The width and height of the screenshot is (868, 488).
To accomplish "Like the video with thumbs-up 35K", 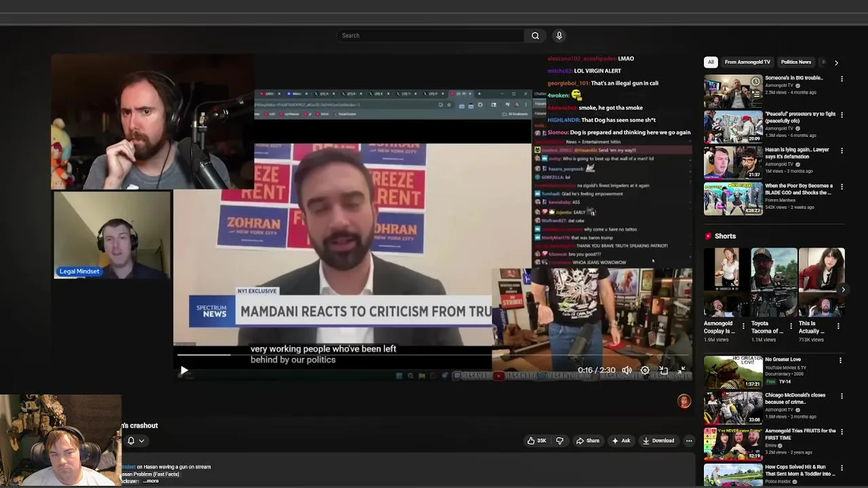I will click(536, 441).
